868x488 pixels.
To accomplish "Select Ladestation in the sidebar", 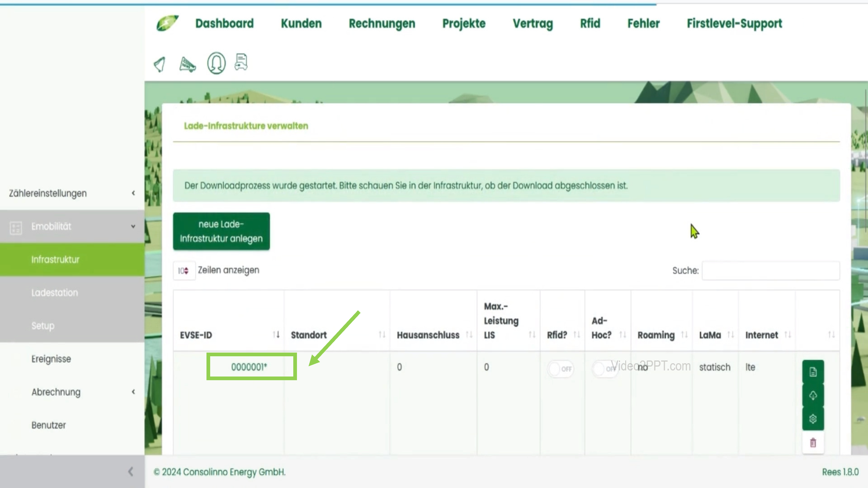I will (x=72, y=293).
